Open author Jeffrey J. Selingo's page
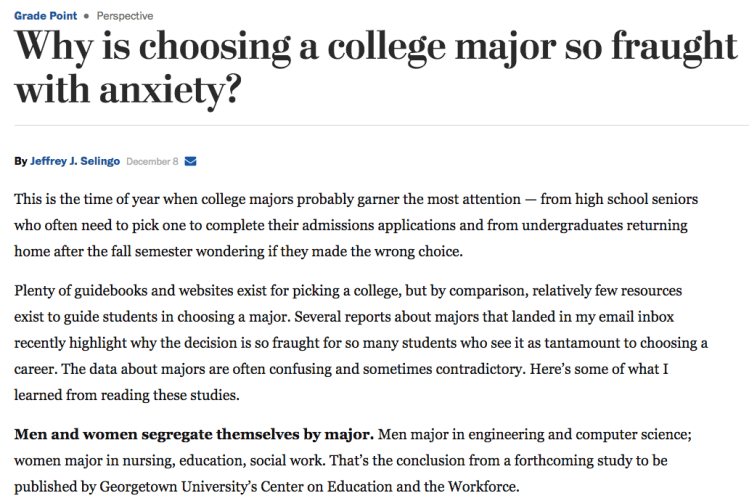This screenshot has height=501, width=749. (x=76, y=161)
